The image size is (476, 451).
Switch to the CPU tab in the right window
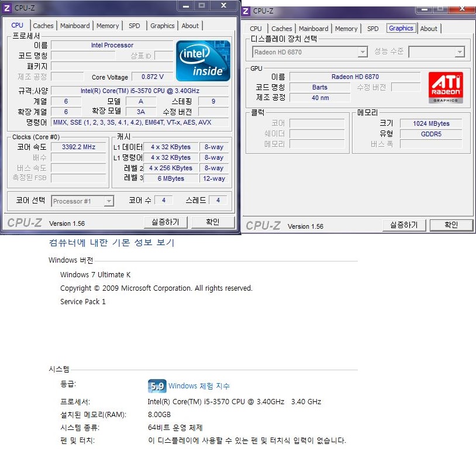click(x=256, y=29)
